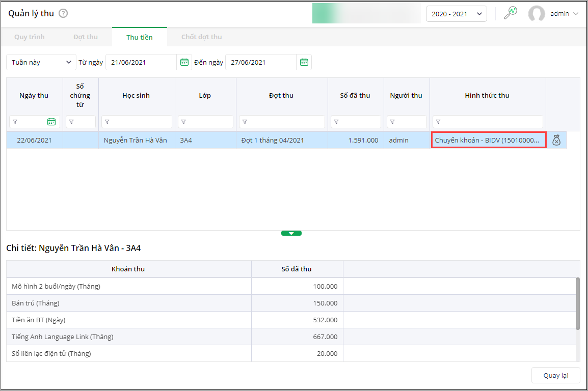
Task: Switch to the Chốt đợt thu tab
Action: pos(202,37)
